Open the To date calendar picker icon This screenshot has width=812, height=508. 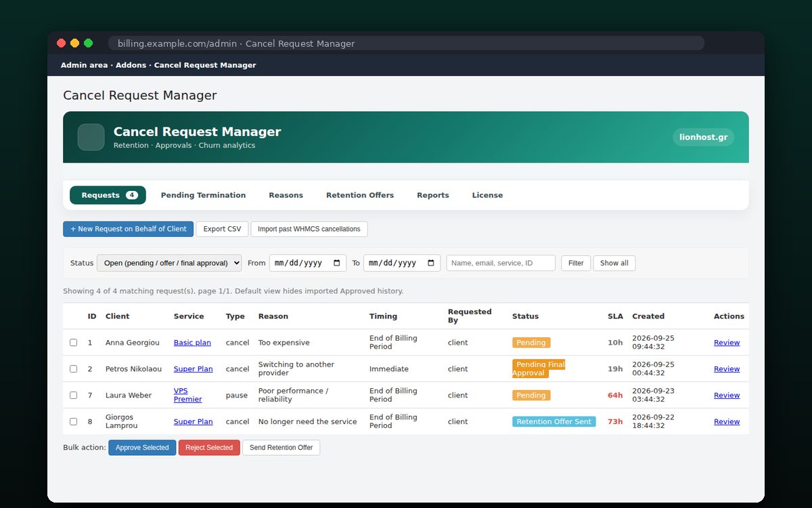pyautogui.click(x=431, y=263)
